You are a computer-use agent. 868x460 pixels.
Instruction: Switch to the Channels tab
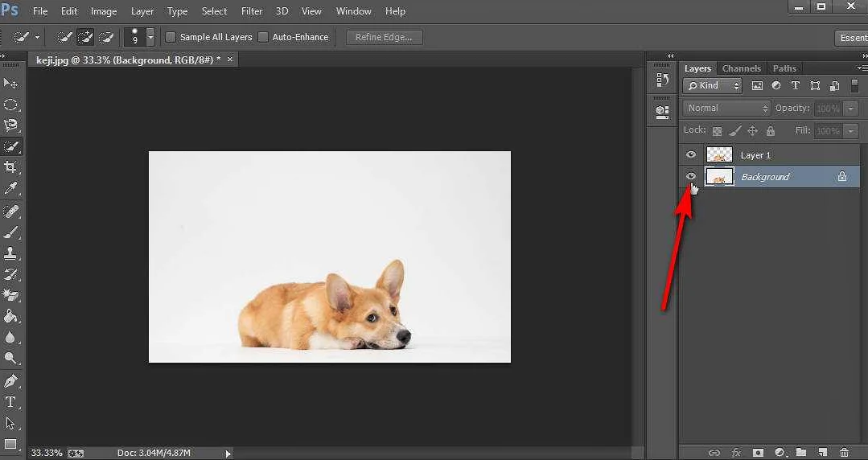click(x=741, y=68)
